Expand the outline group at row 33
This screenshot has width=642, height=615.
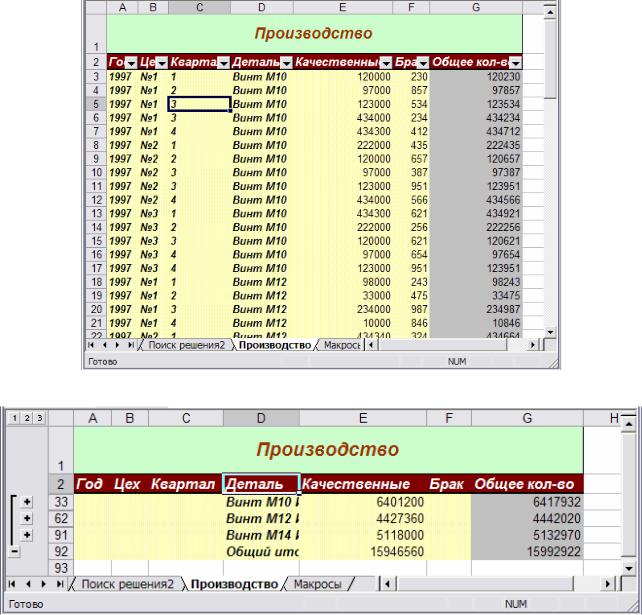point(27,502)
